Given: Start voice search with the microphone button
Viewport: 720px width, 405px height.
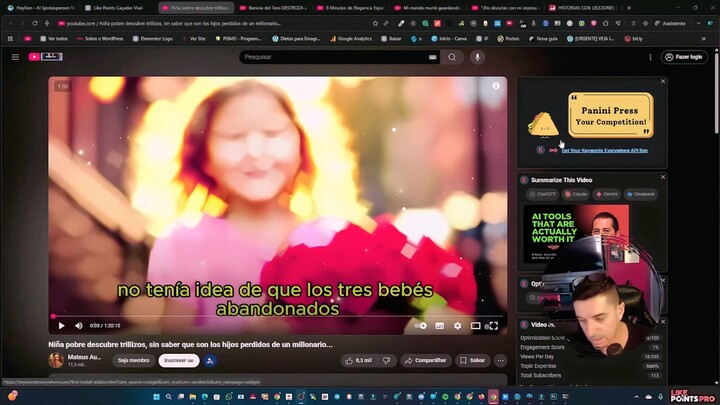Looking at the screenshot, I should [x=477, y=57].
